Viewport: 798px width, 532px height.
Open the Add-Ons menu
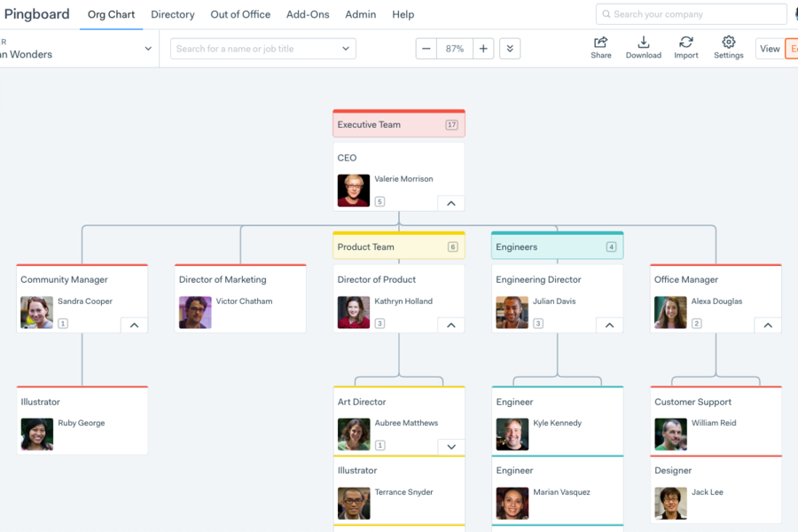click(308, 14)
